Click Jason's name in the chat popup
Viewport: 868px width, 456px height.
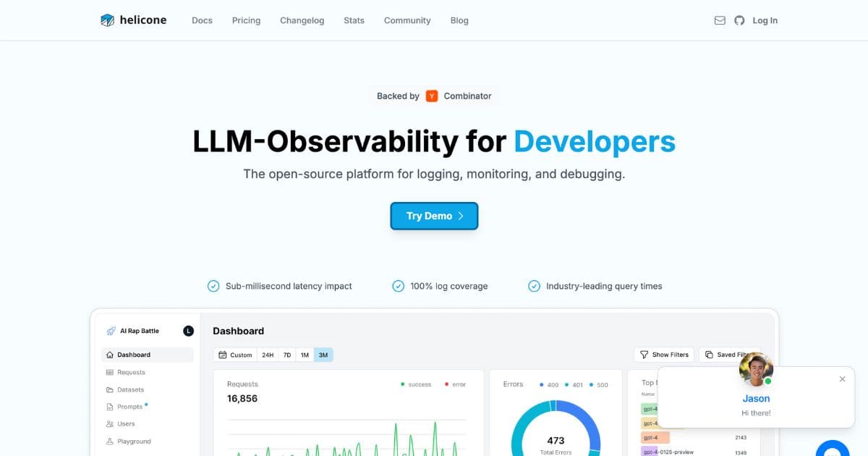pyautogui.click(x=756, y=399)
